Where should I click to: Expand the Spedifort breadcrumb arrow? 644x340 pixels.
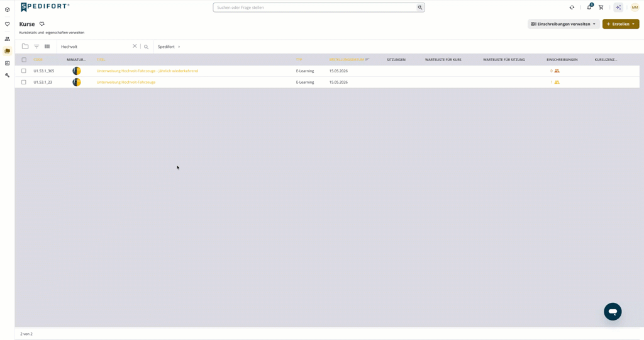(x=179, y=47)
